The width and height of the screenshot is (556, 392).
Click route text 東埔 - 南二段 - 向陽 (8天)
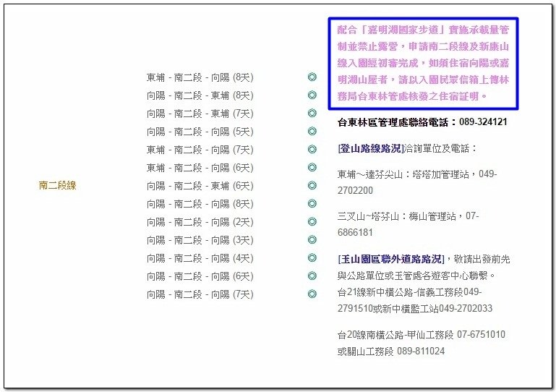(x=200, y=77)
